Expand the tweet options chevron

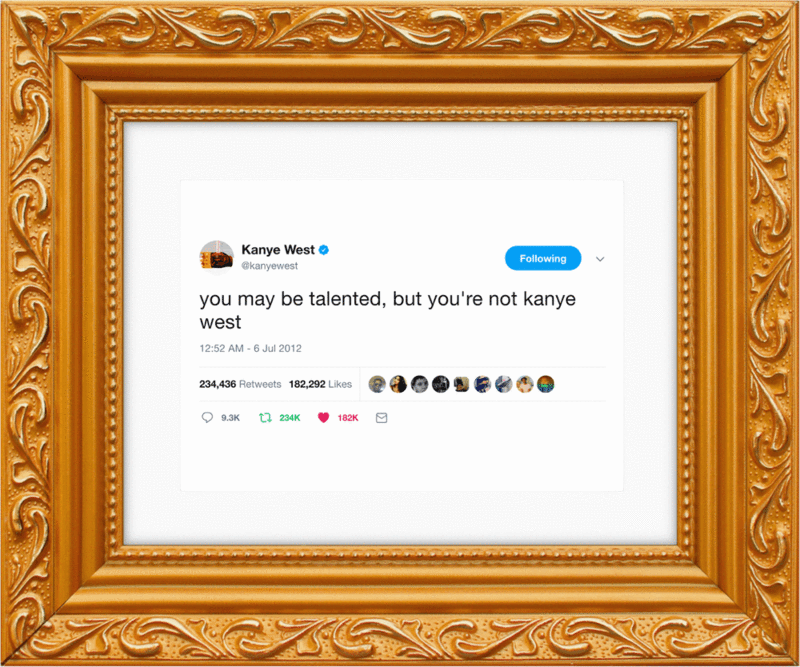600,259
